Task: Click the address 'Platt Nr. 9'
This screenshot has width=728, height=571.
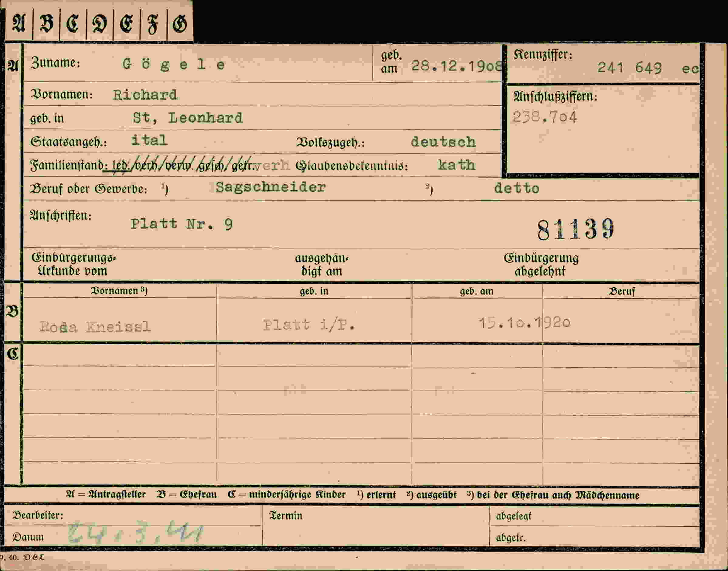Action: [x=182, y=224]
